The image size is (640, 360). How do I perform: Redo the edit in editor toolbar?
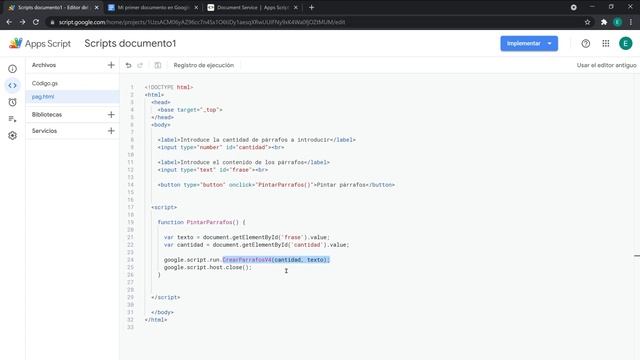(x=140, y=65)
